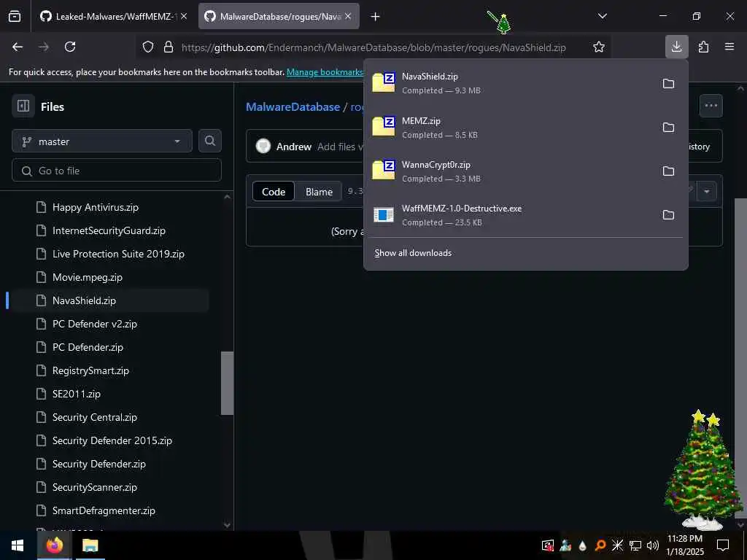The width and height of the screenshot is (747, 560).
Task: Open Security Central.zip file
Action: 94,417
